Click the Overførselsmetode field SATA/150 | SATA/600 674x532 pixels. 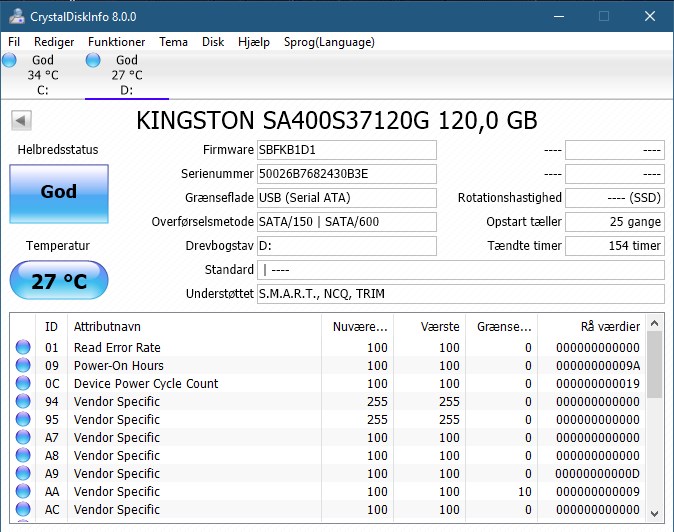pos(347,222)
